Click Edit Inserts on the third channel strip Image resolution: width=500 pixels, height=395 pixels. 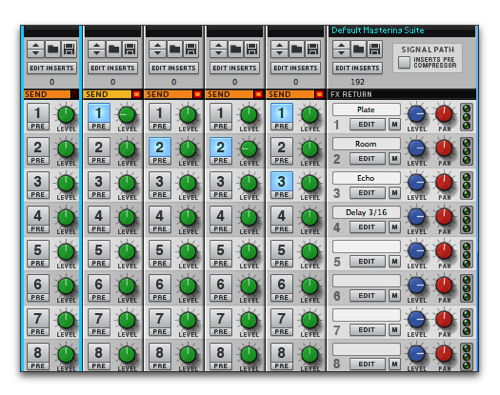(174, 68)
